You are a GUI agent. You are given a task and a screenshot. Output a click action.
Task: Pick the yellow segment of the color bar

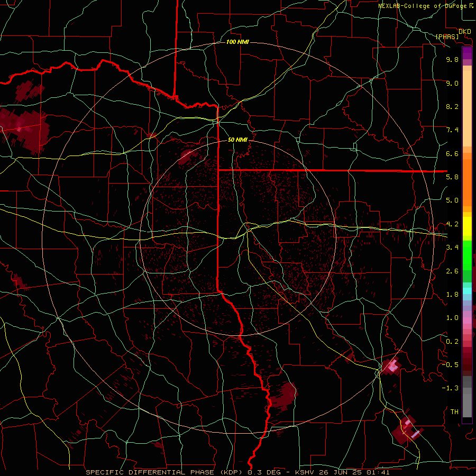467,226
